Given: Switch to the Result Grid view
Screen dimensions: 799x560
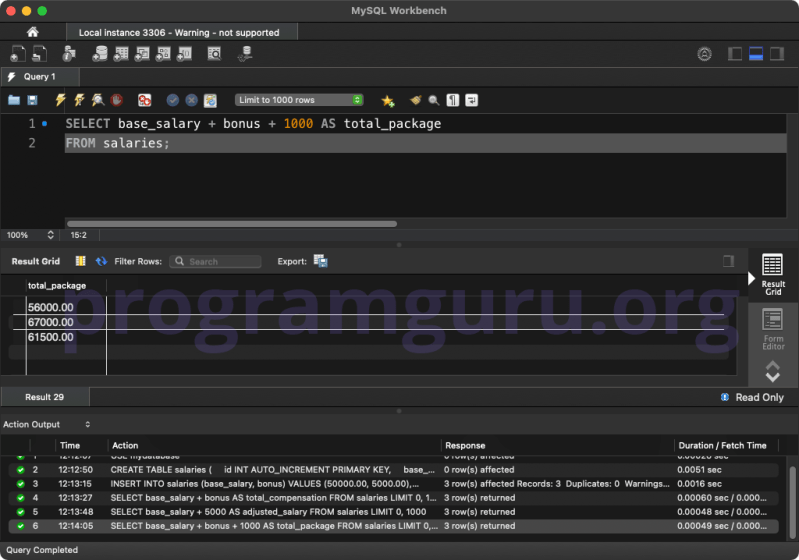Looking at the screenshot, I should tap(773, 274).
